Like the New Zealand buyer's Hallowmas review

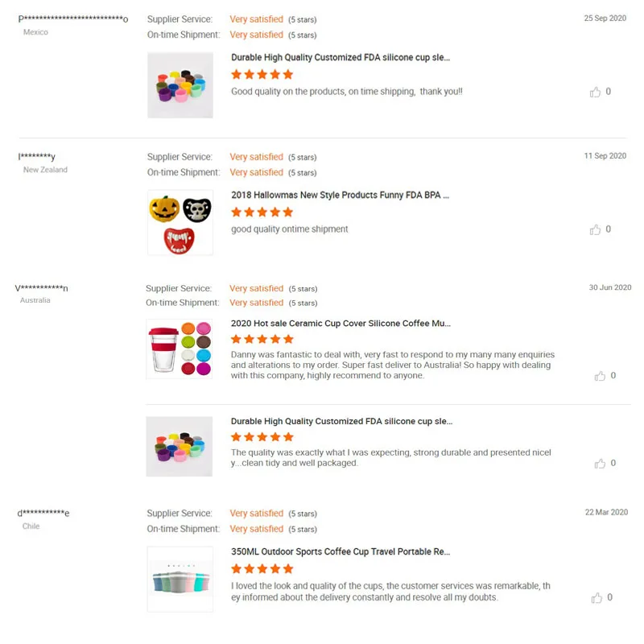595,229
